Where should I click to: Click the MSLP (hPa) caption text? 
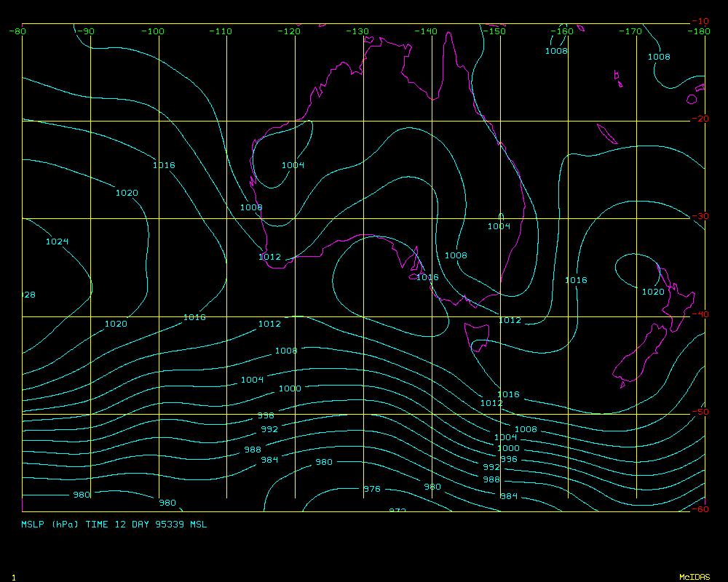coord(51,524)
